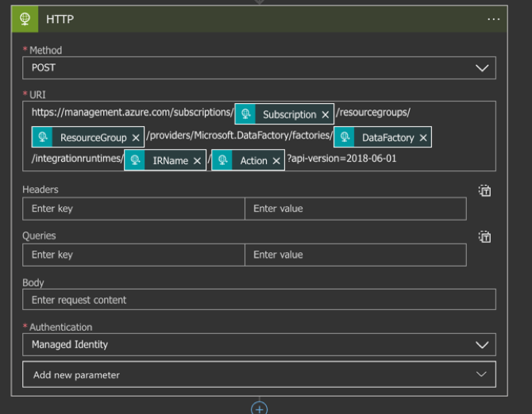This screenshot has width=532, height=414.
Task: Click the Method field label
Action: point(45,50)
